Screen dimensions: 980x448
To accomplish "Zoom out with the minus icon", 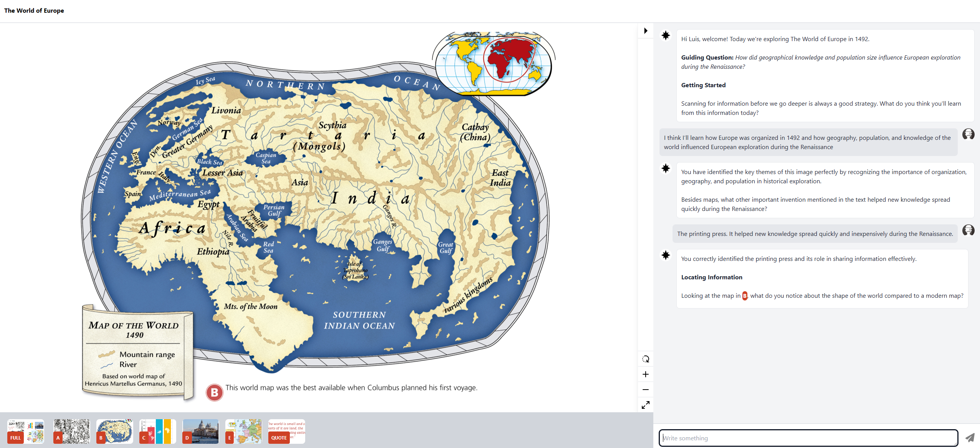I will click(646, 390).
